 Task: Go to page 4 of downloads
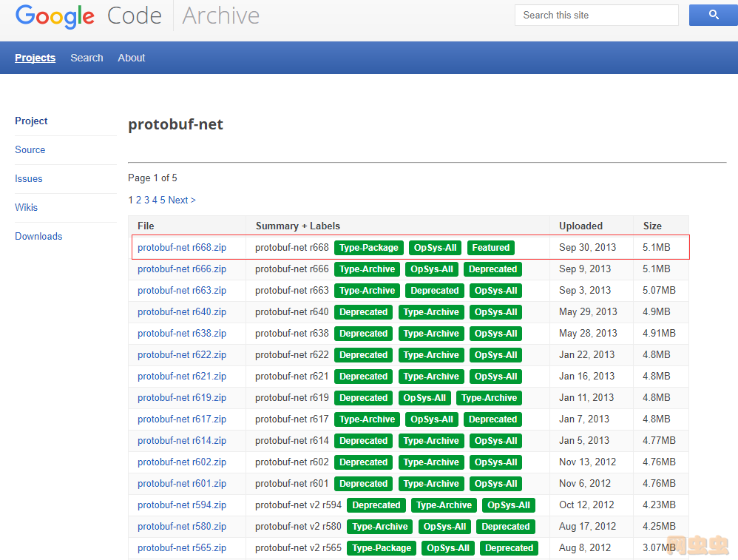point(155,200)
